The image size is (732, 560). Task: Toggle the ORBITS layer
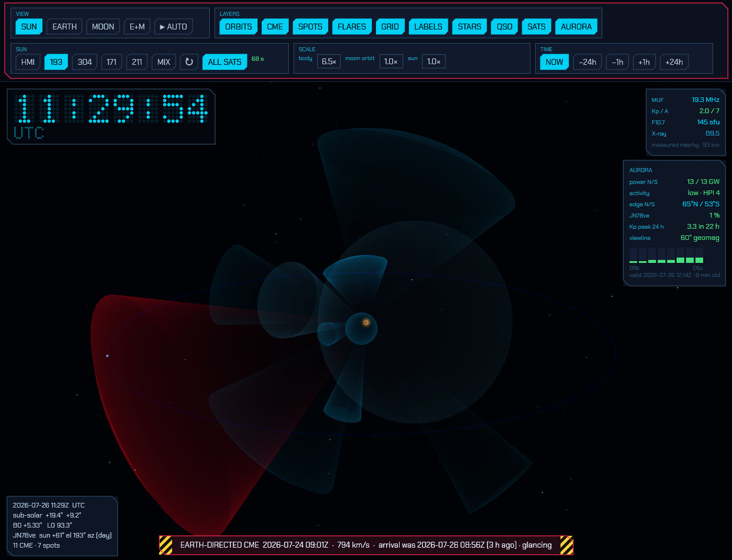238,27
